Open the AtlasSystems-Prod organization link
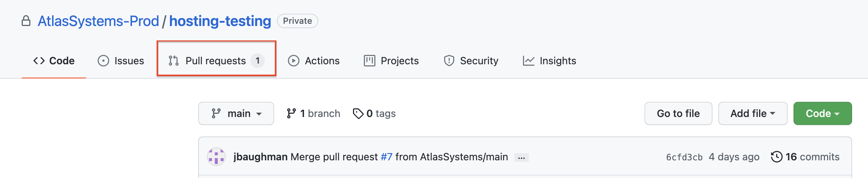The image size is (868, 178). [x=98, y=21]
